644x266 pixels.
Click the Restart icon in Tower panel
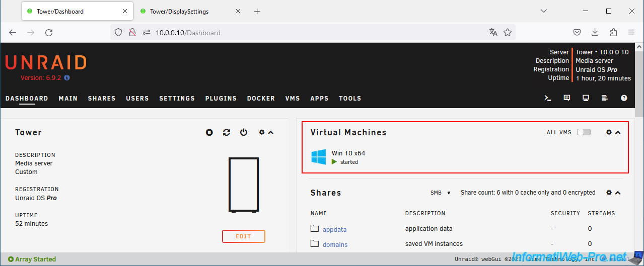(227, 132)
